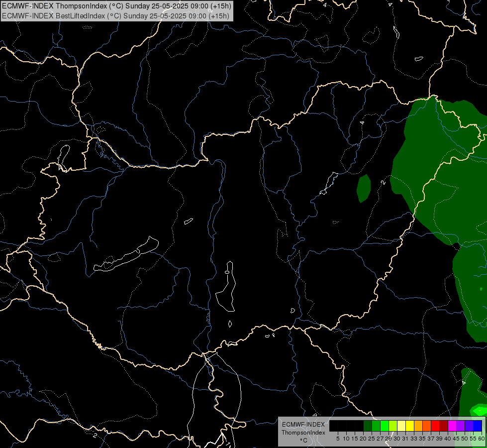Select the dark red 39-40 legend swatch
487x448 pixels.
point(444,426)
